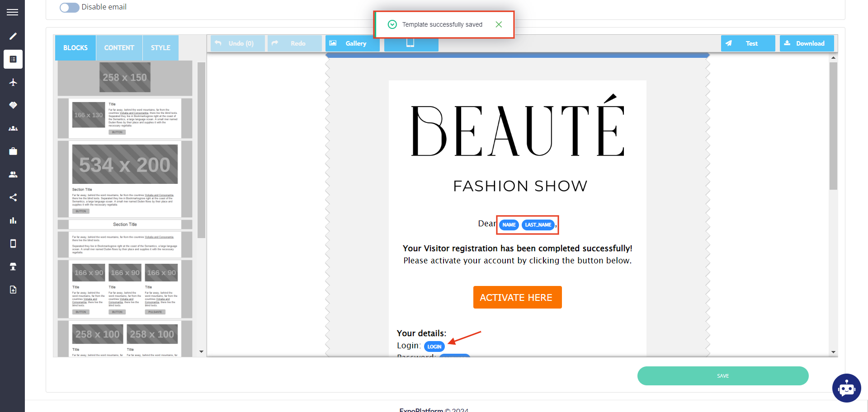868x412 pixels.
Task: Select the 534 x 200 hero image block
Action: pos(125,179)
